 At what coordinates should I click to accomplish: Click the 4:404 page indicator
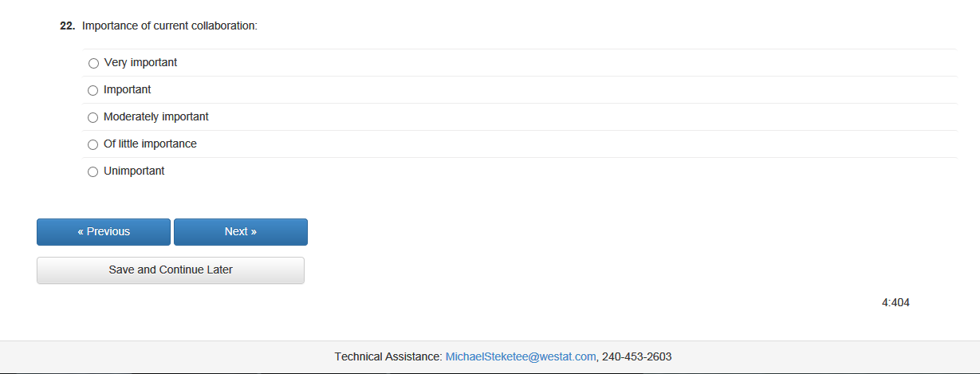[895, 302]
